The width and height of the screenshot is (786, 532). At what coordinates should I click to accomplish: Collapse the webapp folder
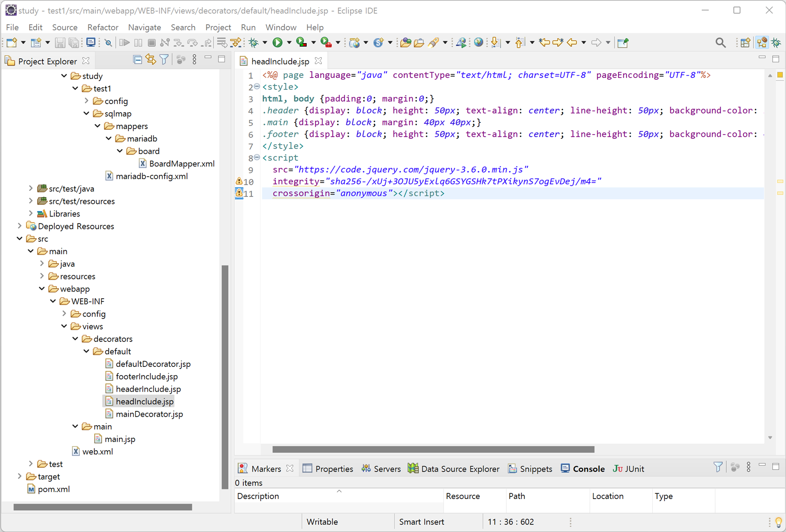pos(42,288)
